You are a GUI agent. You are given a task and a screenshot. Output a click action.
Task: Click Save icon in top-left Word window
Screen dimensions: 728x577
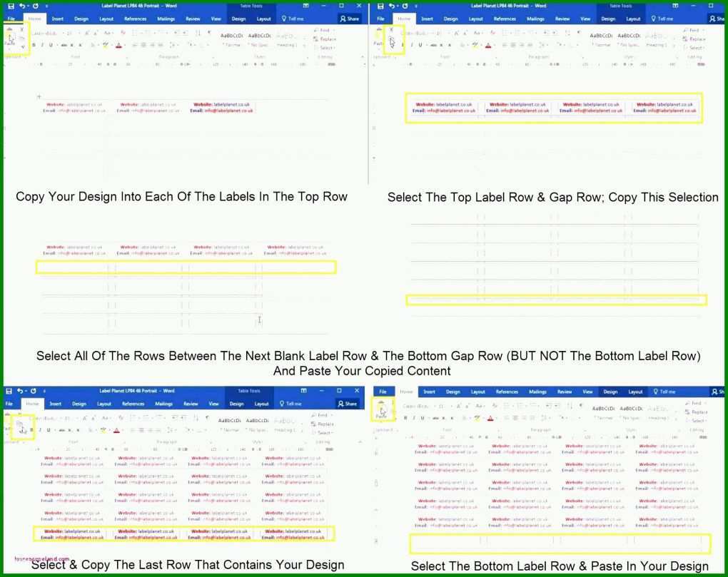point(11,6)
